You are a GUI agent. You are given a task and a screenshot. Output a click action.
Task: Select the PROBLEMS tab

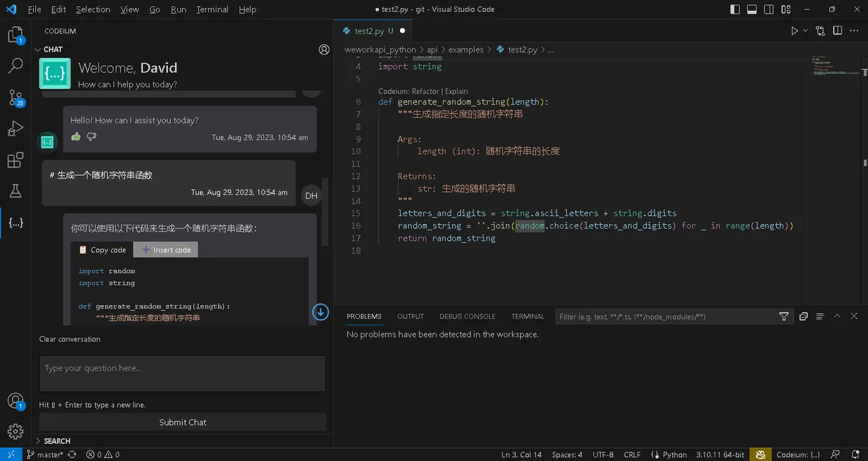click(364, 317)
